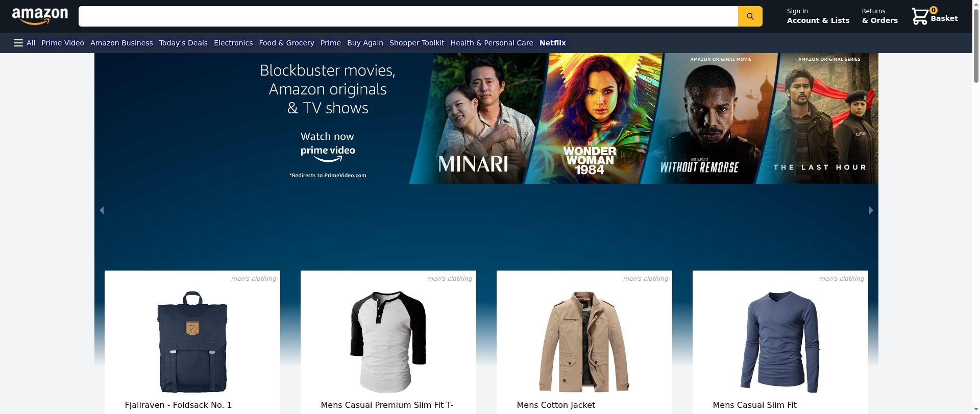This screenshot has height=414, width=980.
Task: Go to previous banner slide arrow
Action: point(102,210)
